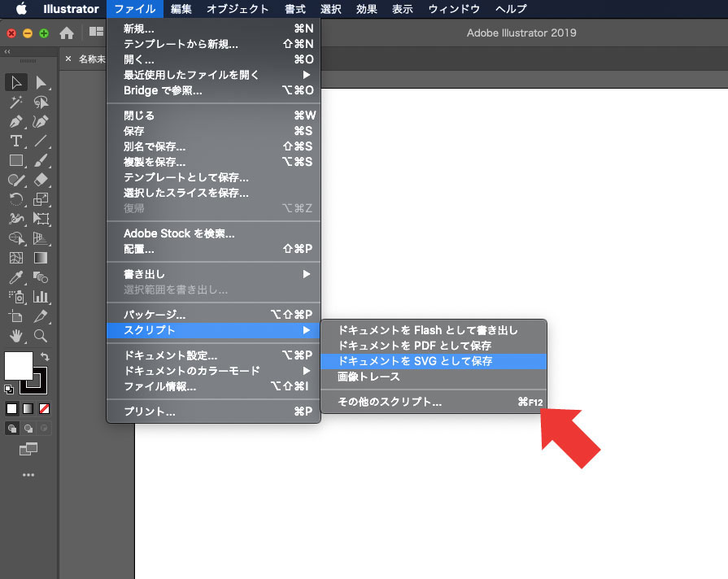Image resolution: width=728 pixels, height=579 pixels.
Task: Choose 新規... to create document
Action: [214, 28]
